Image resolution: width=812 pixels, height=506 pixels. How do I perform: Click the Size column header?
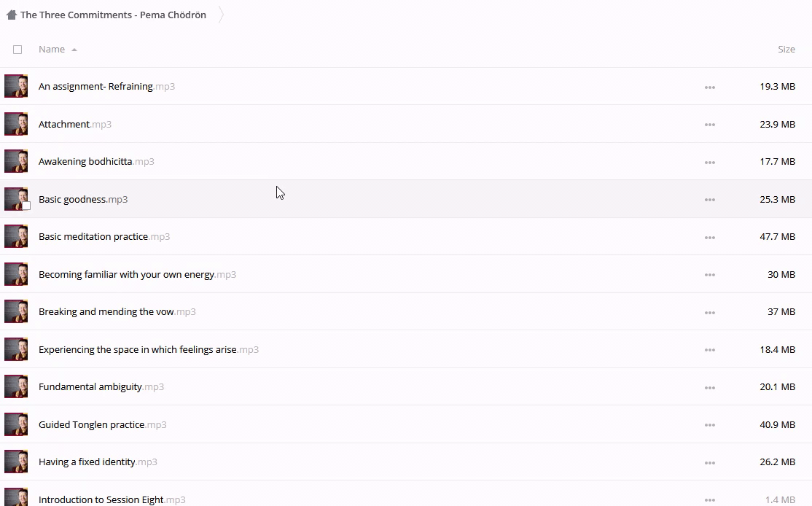(x=786, y=50)
